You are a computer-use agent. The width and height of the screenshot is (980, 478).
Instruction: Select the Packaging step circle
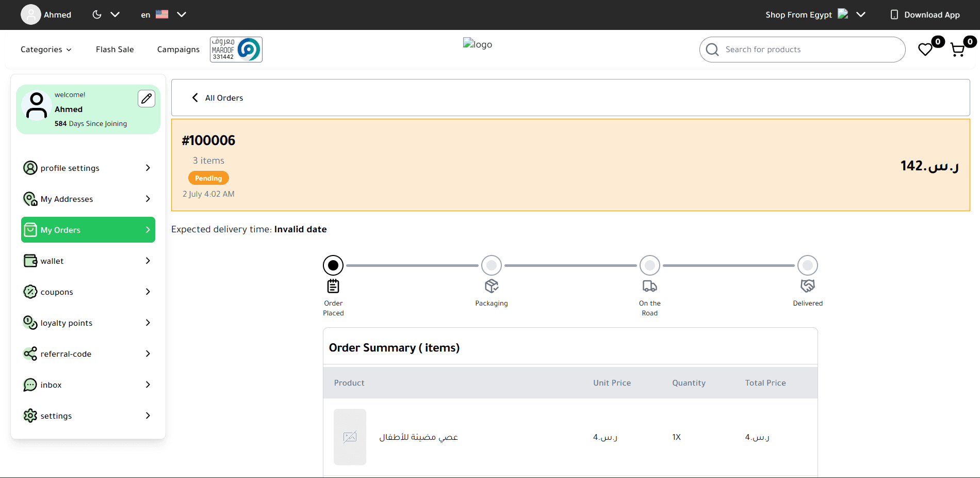click(492, 265)
